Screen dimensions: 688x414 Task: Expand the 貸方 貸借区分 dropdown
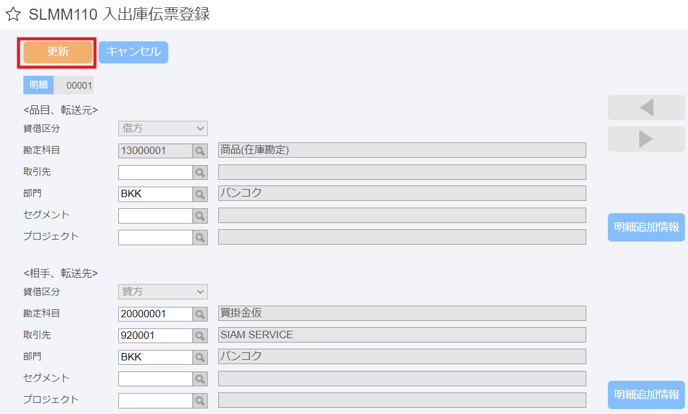point(163,292)
